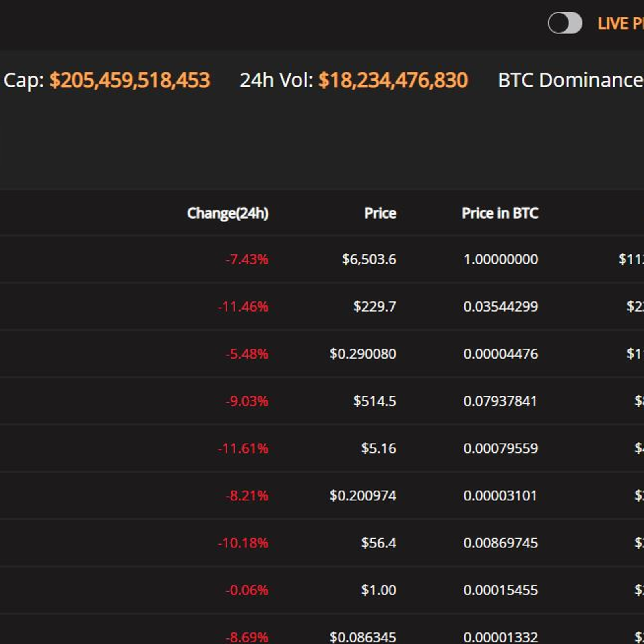644x644 pixels.
Task: Select the 0.00004476 BTC price cell
Action: click(501, 354)
